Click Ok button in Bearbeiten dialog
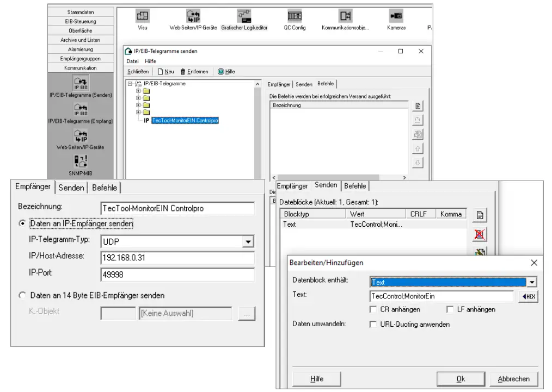 click(461, 379)
